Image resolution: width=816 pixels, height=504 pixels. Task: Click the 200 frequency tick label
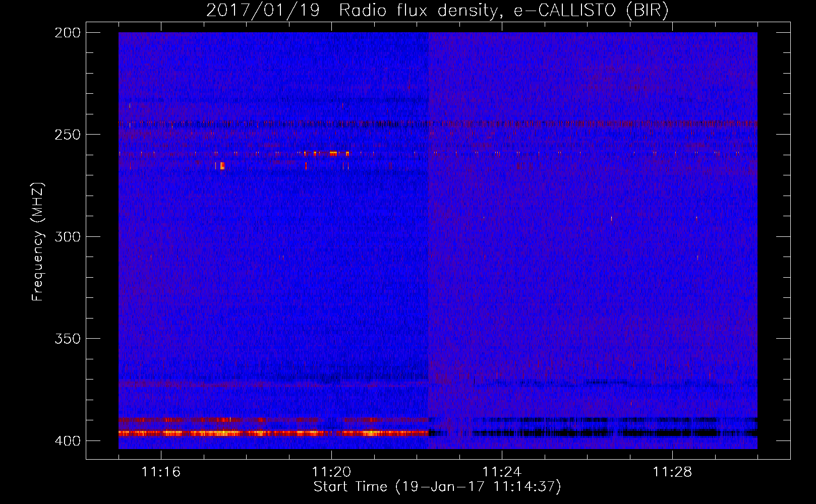[x=68, y=33]
